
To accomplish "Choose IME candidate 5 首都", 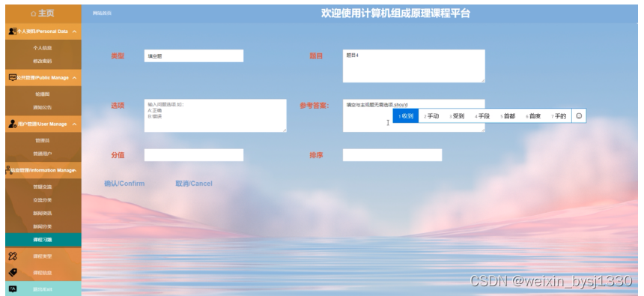I will pyautogui.click(x=508, y=116).
